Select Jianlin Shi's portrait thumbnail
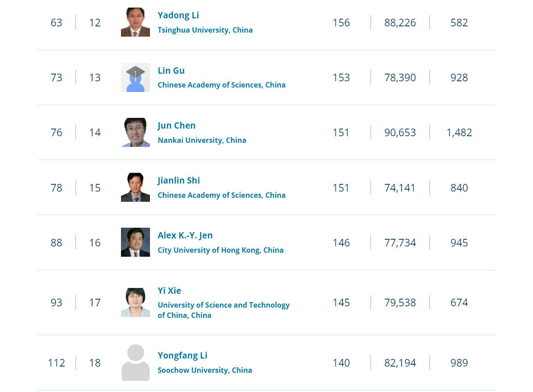Screen dimensions: 533x392 pos(135,188)
